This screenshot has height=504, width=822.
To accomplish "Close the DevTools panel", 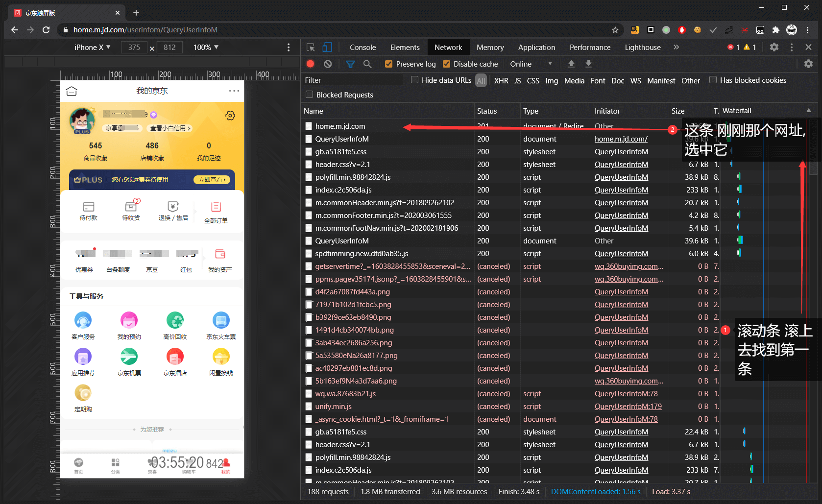I will point(808,47).
